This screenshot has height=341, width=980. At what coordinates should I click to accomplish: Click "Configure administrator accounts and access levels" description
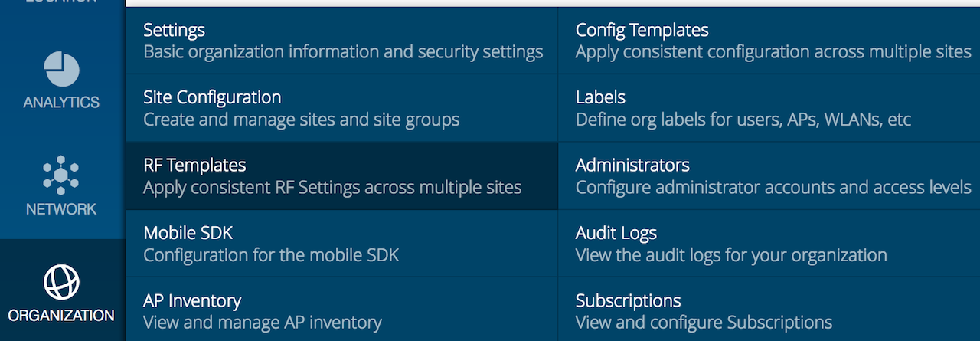click(x=773, y=187)
